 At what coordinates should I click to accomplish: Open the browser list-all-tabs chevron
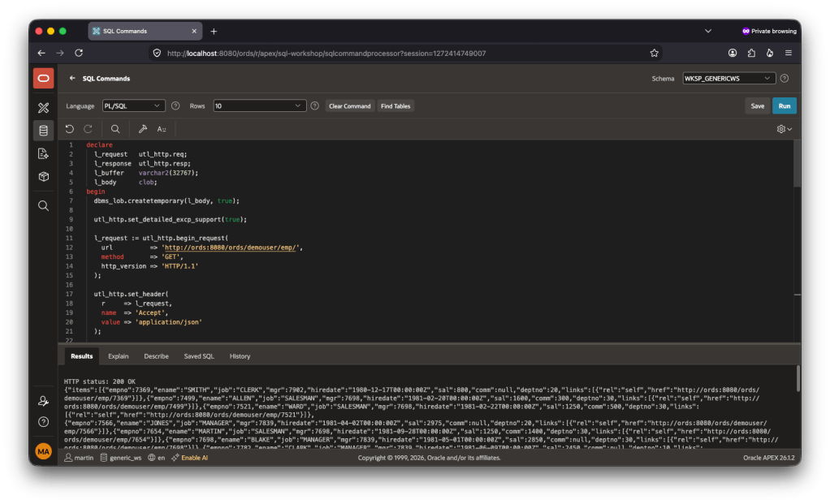click(707, 31)
